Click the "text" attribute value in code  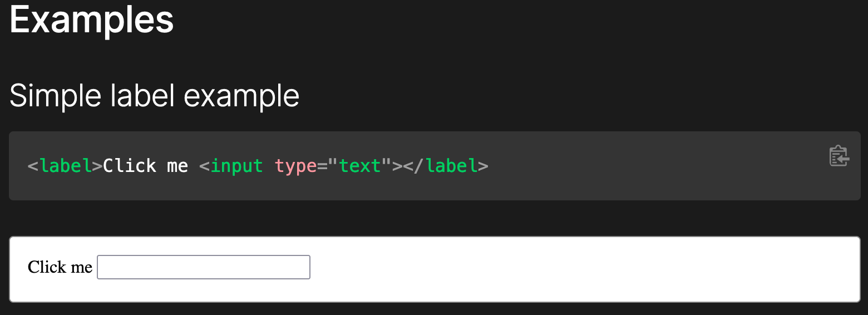pyautogui.click(x=359, y=166)
